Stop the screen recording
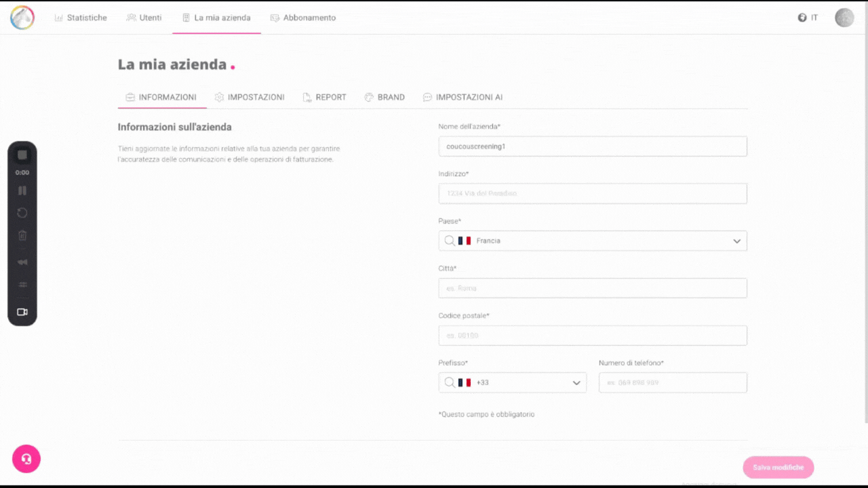This screenshot has height=488, width=868. coord(22,154)
